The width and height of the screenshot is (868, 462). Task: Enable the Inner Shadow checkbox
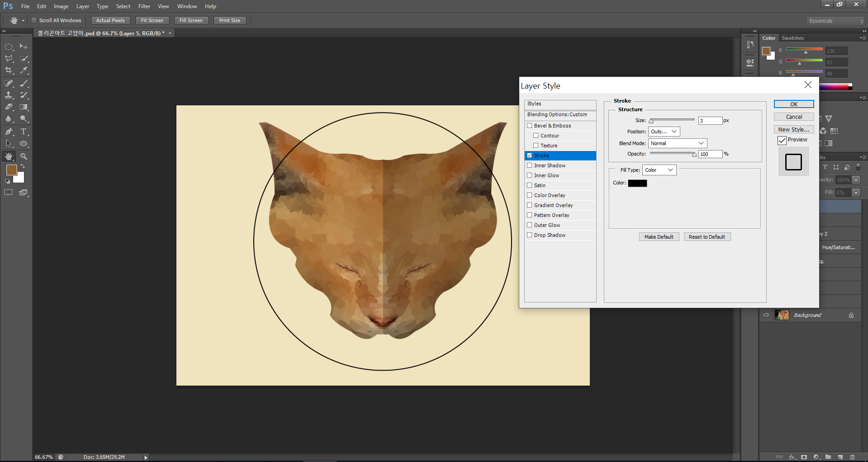coord(529,165)
